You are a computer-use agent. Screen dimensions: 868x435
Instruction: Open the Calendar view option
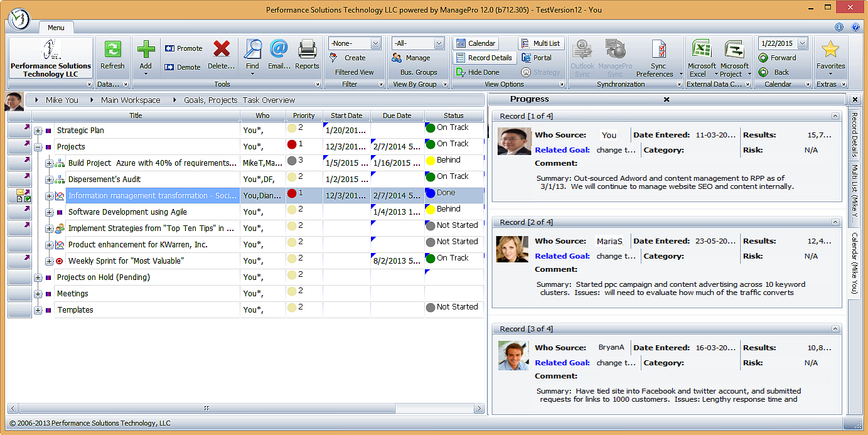click(x=476, y=43)
